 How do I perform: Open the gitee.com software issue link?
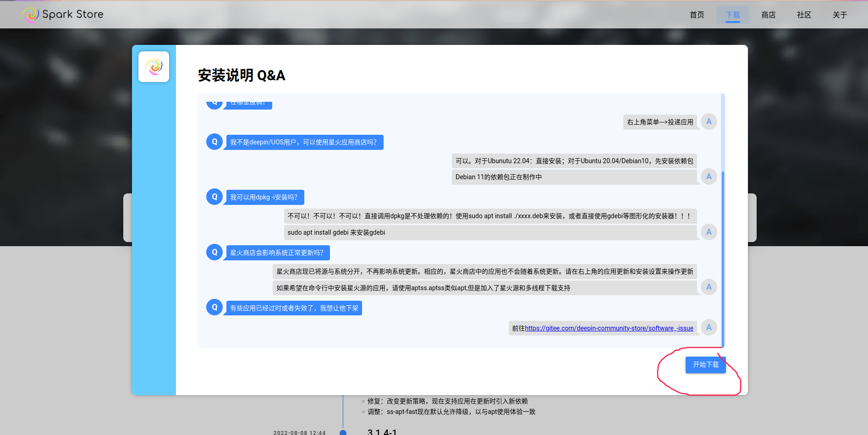[x=609, y=328]
